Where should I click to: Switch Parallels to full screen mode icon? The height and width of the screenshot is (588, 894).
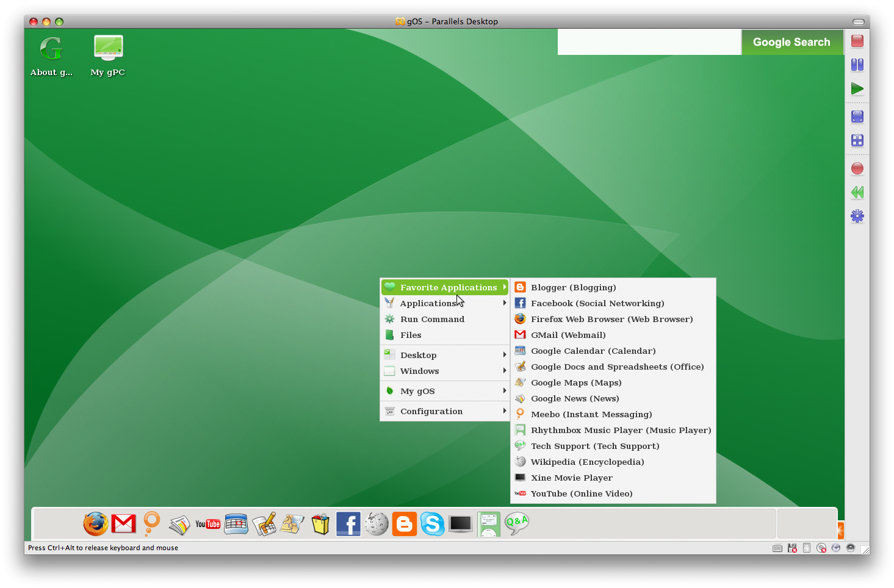click(857, 117)
